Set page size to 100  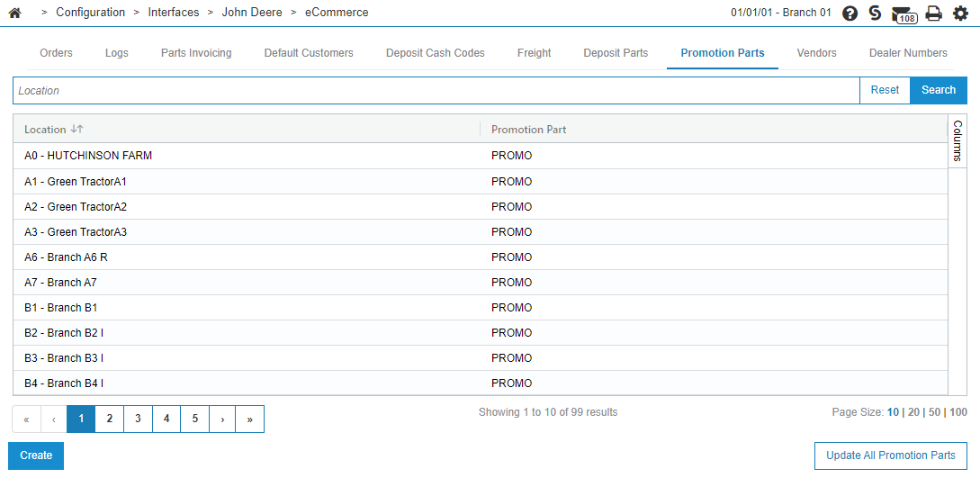[958, 412]
